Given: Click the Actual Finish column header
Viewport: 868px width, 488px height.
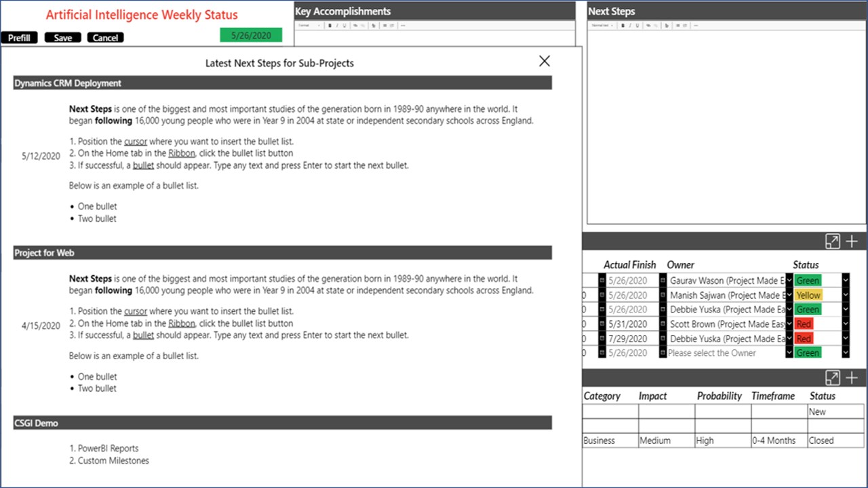Looking at the screenshot, I should 630,265.
